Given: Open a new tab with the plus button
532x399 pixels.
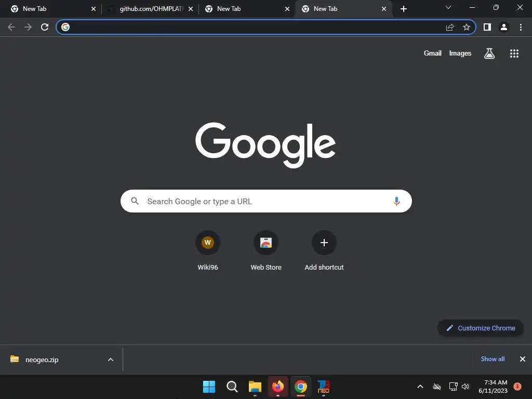Looking at the screenshot, I should pyautogui.click(x=403, y=9).
